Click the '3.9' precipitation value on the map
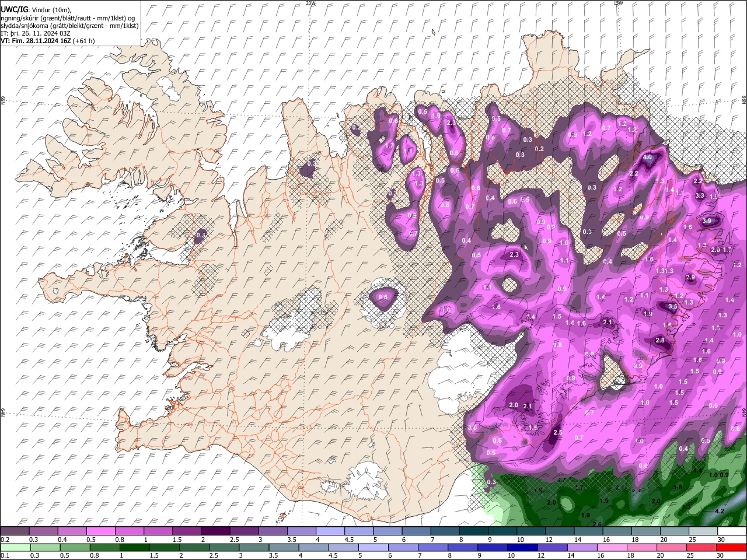 click(707, 221)
